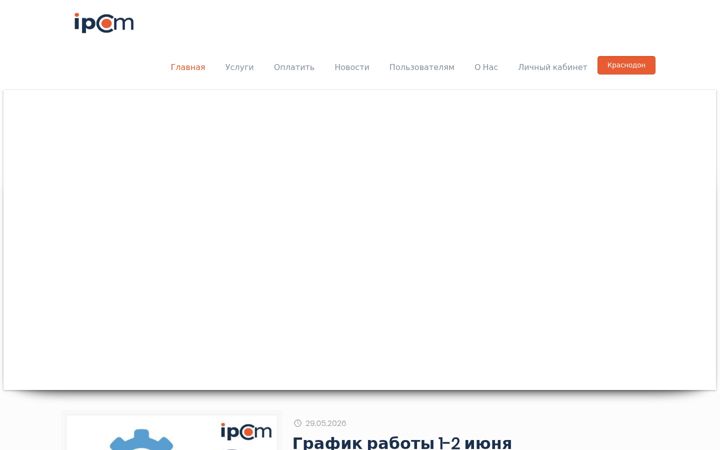The width and height of the screenshot is (720, 450).
Task: Open the news thumbnail with gear image
Action: pos(172,433)
